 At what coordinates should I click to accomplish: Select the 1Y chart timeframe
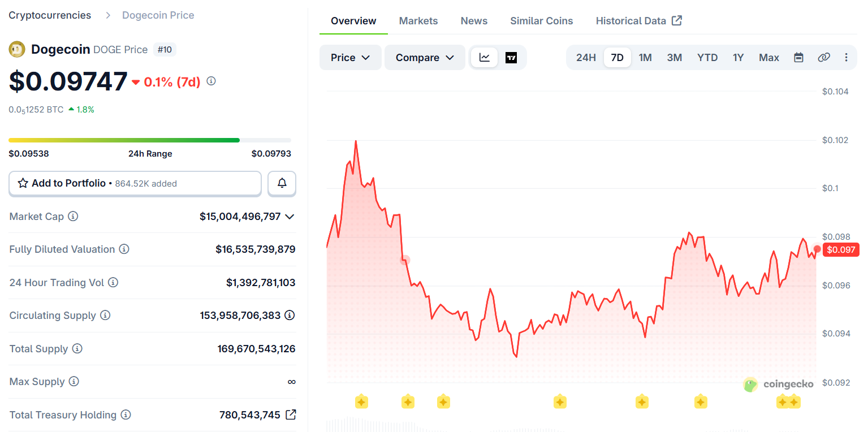pos(738,57)
